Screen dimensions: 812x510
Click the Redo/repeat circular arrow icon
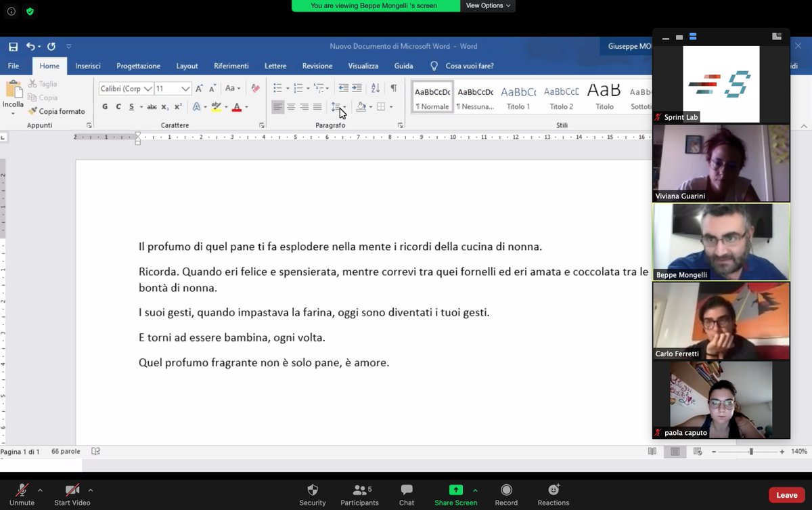(x=51, y=47)
